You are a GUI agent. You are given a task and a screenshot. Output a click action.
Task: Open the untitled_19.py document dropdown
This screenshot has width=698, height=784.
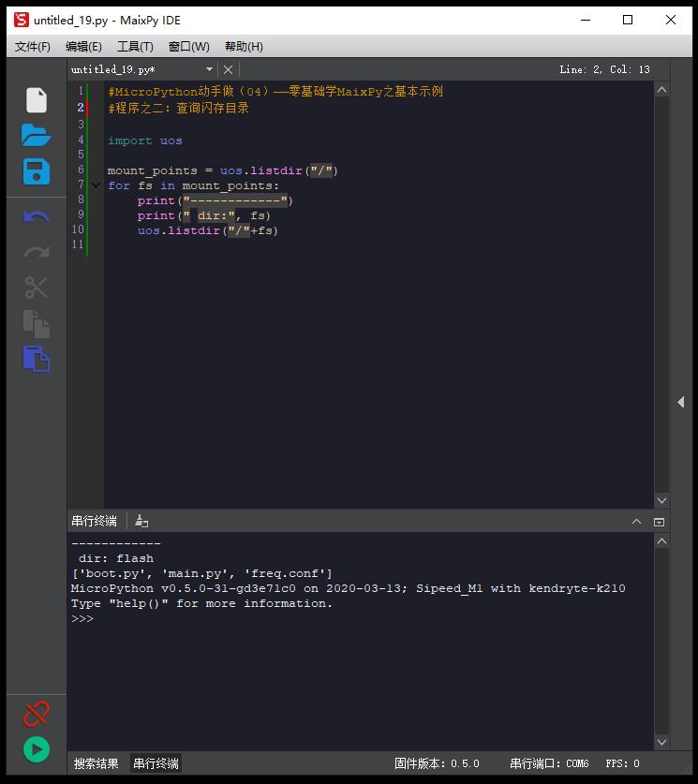pyautogui.click(x=210, y=69)
